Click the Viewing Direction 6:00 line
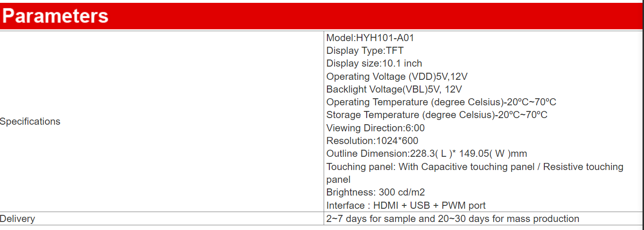The height and width of the screenshot is (230, 644). pyautogui.click(x=375, y=128)
